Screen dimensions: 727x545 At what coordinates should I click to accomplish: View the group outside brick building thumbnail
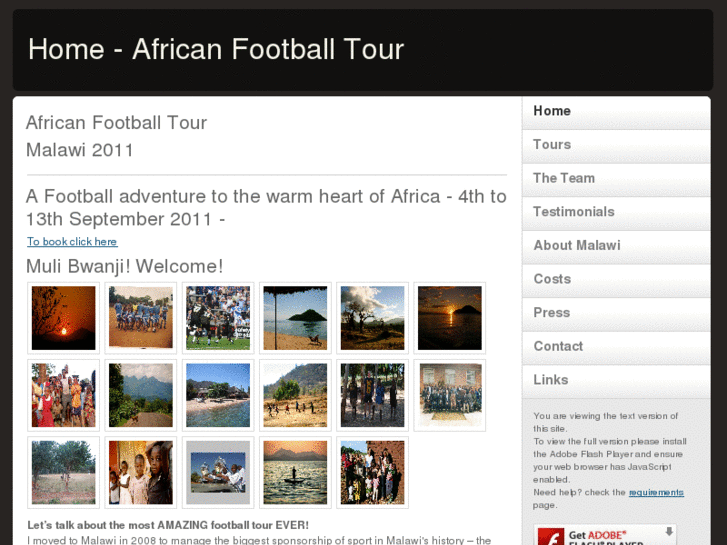tap(449, 395)
